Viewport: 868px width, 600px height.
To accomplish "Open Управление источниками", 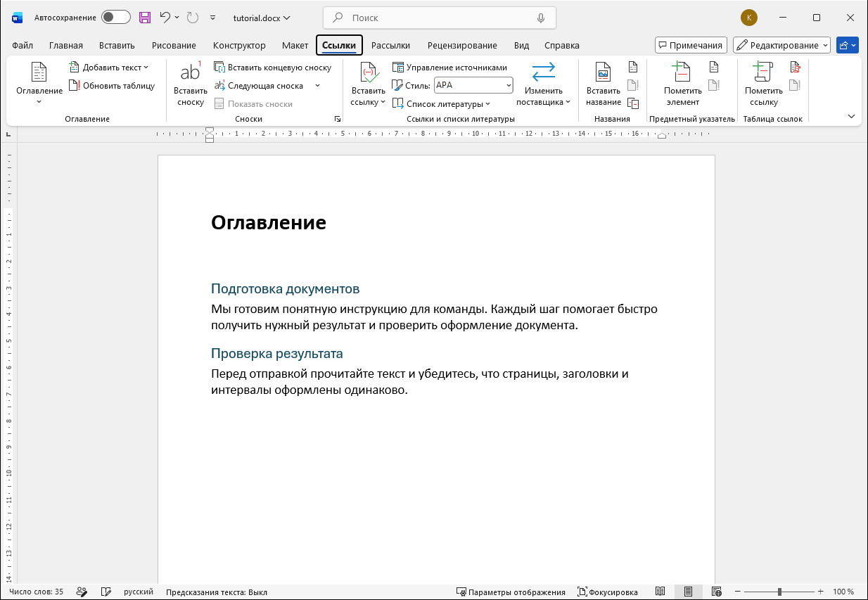I will (449, 68).
